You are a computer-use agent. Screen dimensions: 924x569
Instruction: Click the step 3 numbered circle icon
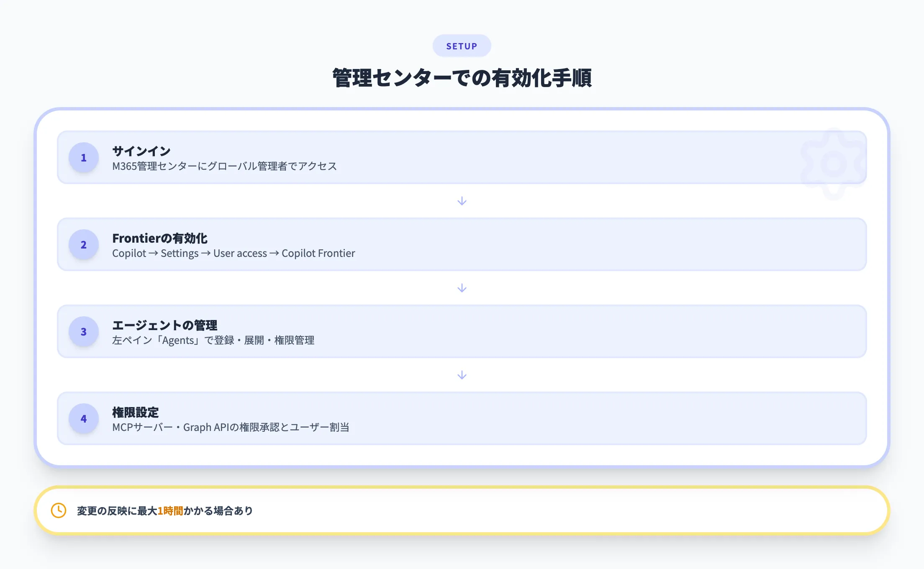83,332
